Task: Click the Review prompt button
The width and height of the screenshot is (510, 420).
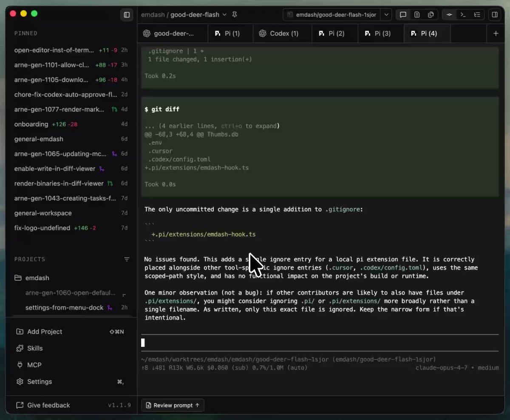Action: 173,405
